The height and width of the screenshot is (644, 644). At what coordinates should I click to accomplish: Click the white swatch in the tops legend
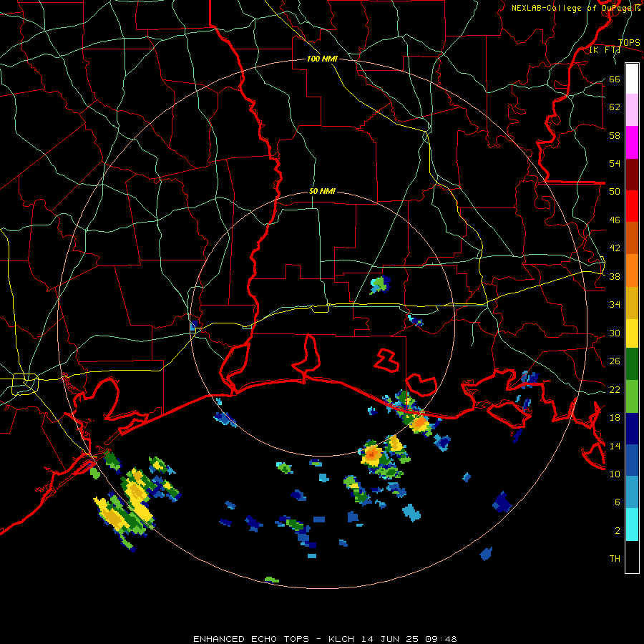[x=632, y=79]
